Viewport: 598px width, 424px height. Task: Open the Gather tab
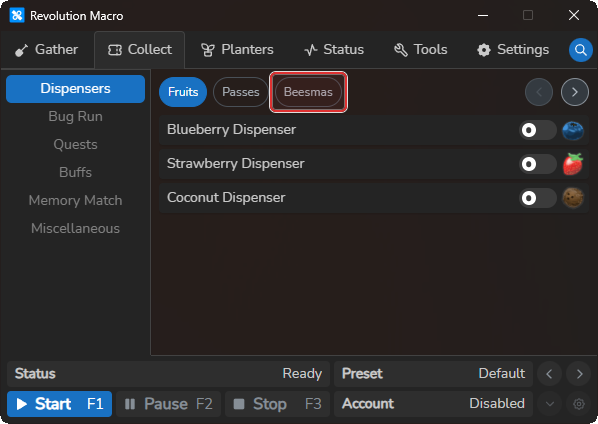click(x=47, y=50)
